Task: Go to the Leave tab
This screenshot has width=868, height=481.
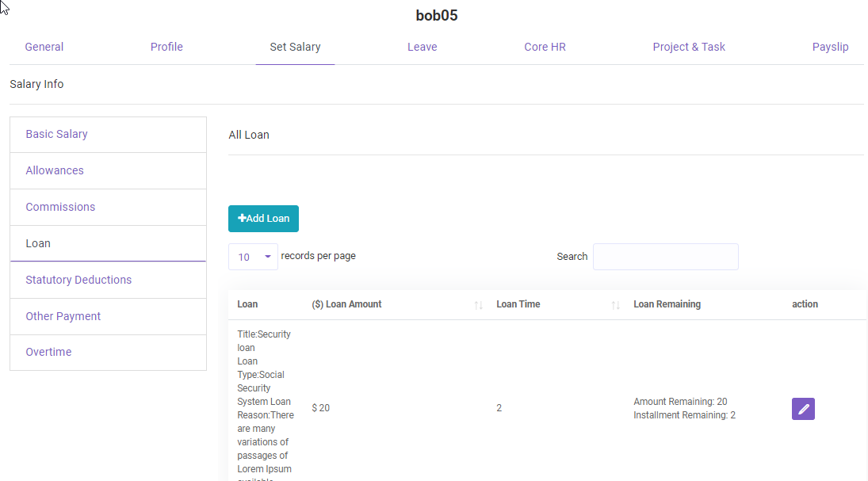Action: point(422,47)
